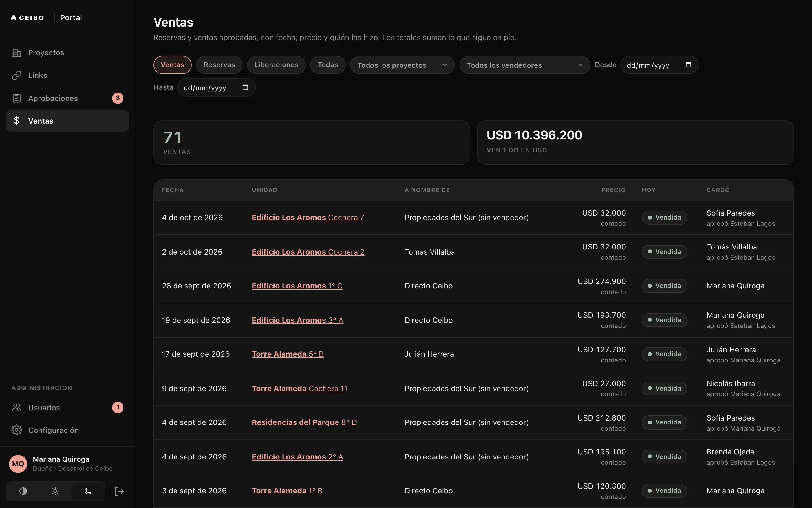The width and height of the screenshot is (812, 508).
Task: Click the Usuarios people icon
Action: click(16, 408)
